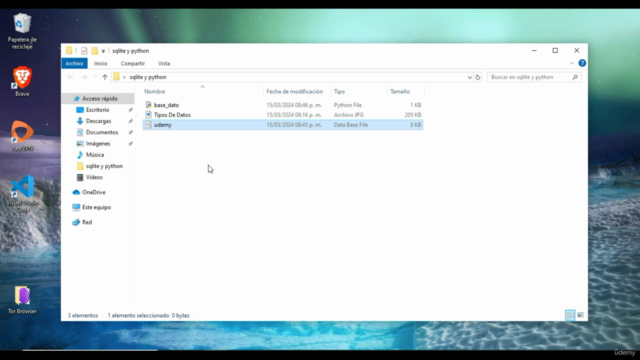Image resolution: width=640 pixels, height=360 pixels.
Task: Click the base_dato file icon
Action: (149, 105)
